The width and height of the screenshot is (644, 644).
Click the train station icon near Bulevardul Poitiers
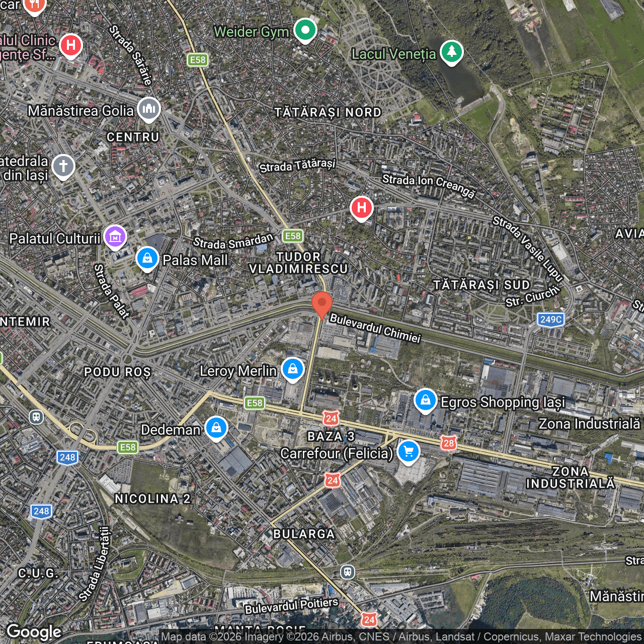pyautogui.click(x=348, y=572)
